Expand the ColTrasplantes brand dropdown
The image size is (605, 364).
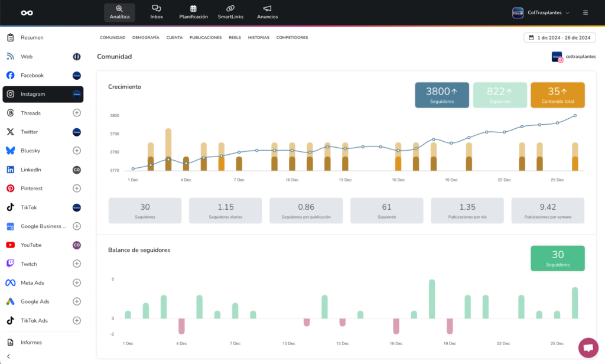[541, 13]
